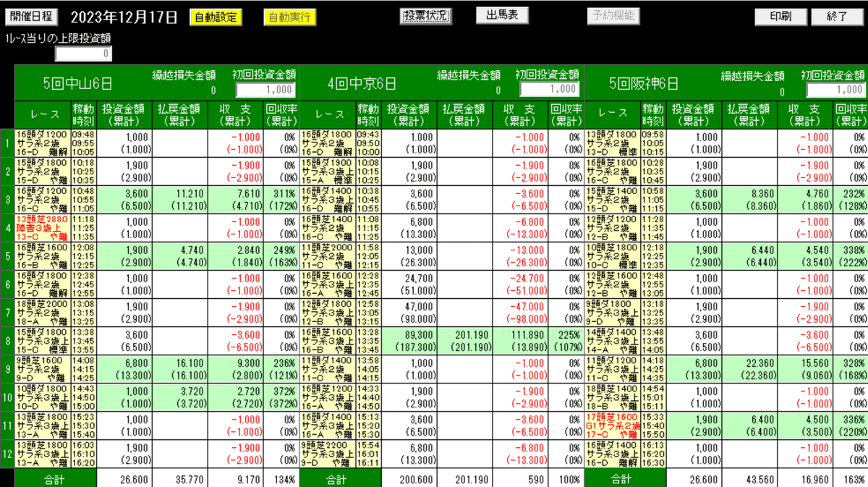Click the date text 2023年12月17日
Image resolution: width=868 pixels, height=487 pixels.
124,16
